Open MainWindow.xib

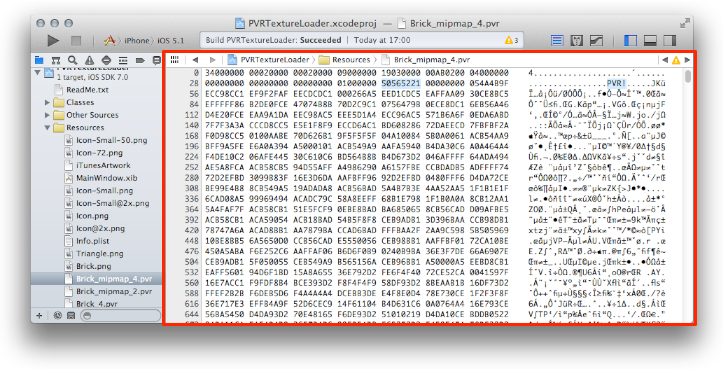(107, 178)
